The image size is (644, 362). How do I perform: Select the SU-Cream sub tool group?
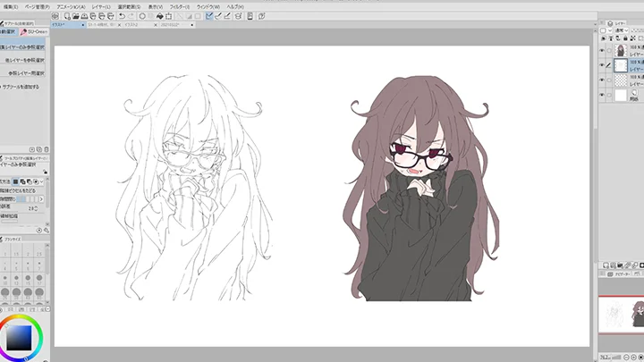(34, 31)
